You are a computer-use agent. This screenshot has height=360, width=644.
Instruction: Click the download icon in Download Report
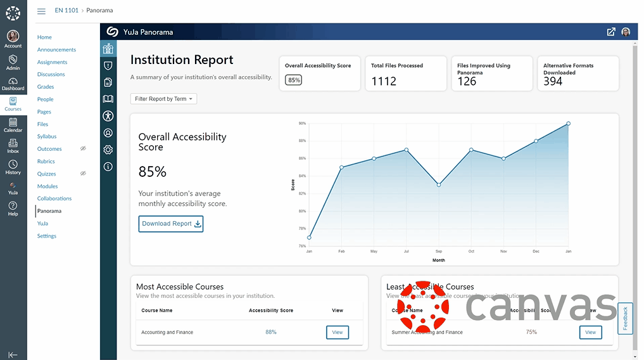coord(198,224)
